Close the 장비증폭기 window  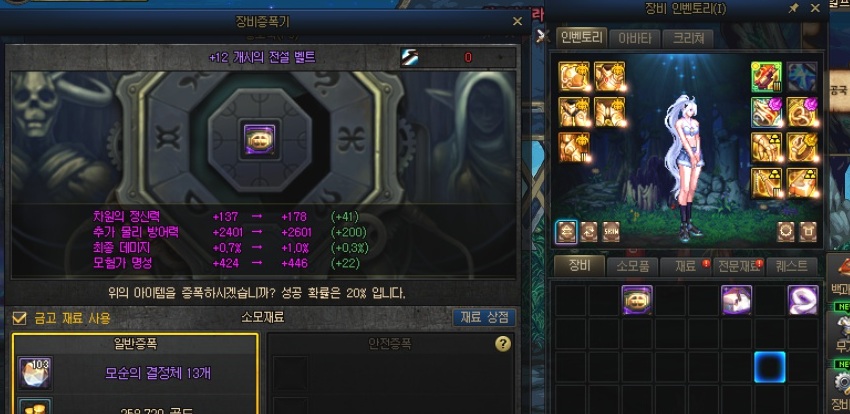pos(517,22)
